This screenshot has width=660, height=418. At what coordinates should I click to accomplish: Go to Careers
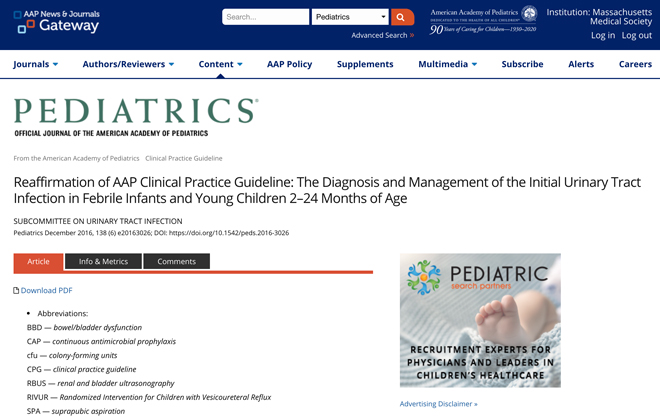(635, 64)
